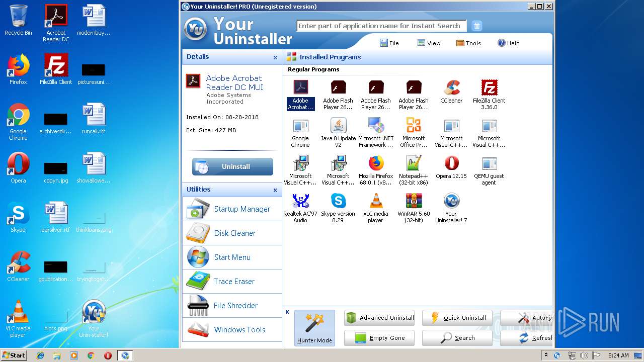The width and height of the screenshot is (644, 362).
Task: Launch Internet Explorer from taskbar
Action: click(x=40, y=355)
